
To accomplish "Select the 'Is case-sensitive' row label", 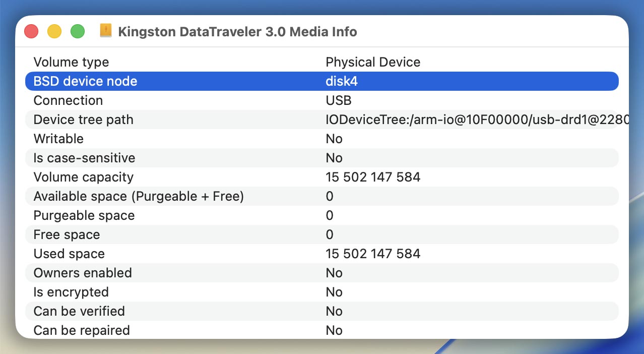I will click(x=84, y=158).
